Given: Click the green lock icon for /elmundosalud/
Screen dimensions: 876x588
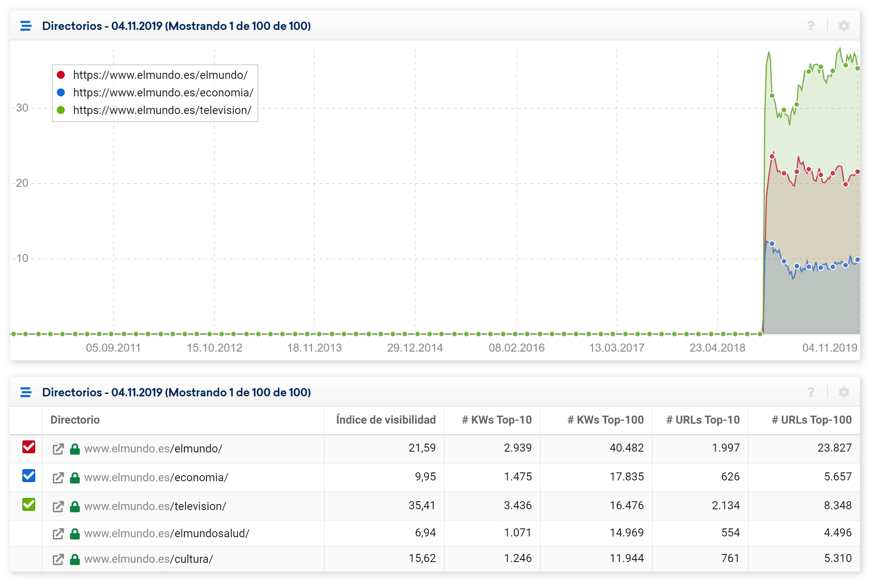Looking at the screenshot, I should point(75,534).
